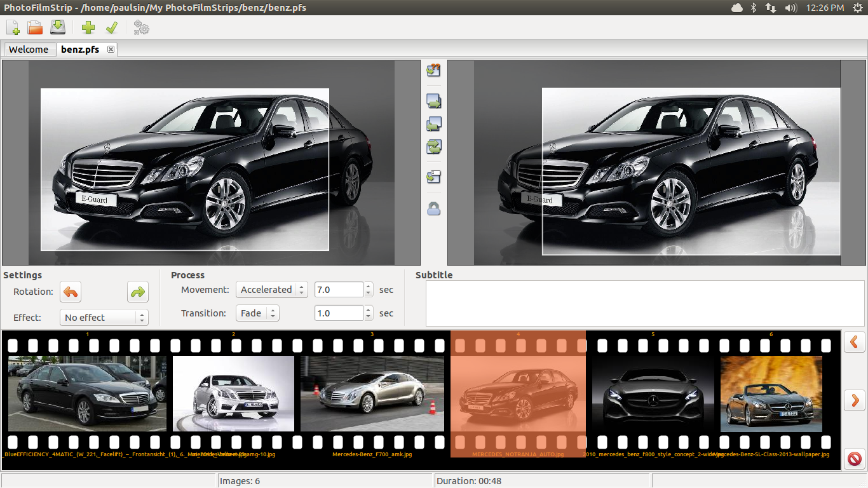Copy end position to start with left-arrow icon

point(434,124)
